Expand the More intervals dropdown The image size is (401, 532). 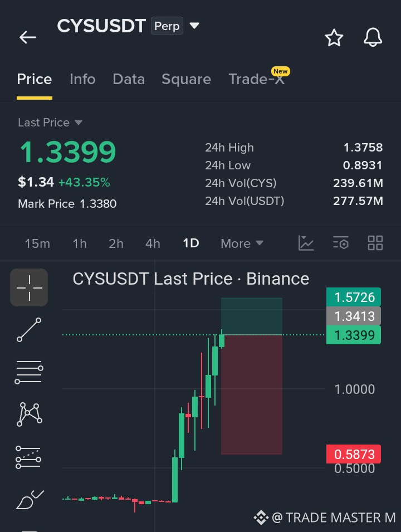242,243
